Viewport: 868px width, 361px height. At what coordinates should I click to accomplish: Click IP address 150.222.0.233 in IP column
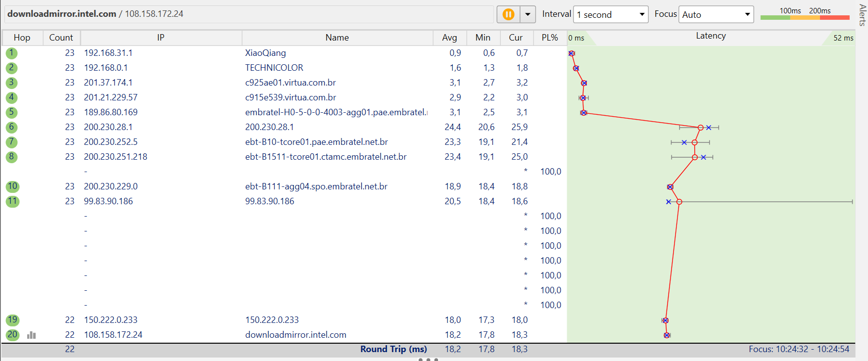(110, 320)
